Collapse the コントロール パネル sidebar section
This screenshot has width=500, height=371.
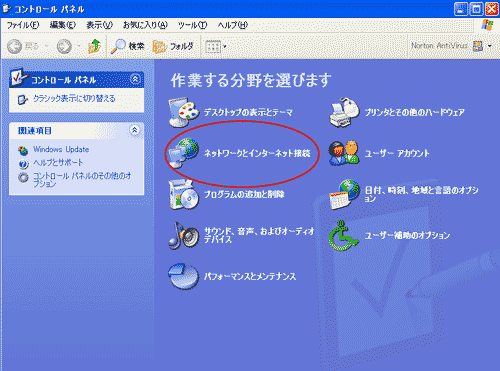[135, 79]
